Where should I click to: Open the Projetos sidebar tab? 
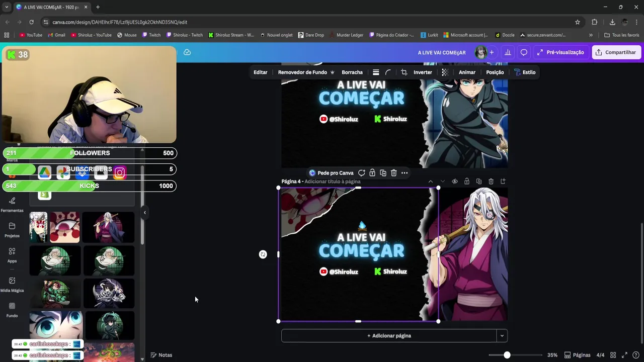[12, 230]
